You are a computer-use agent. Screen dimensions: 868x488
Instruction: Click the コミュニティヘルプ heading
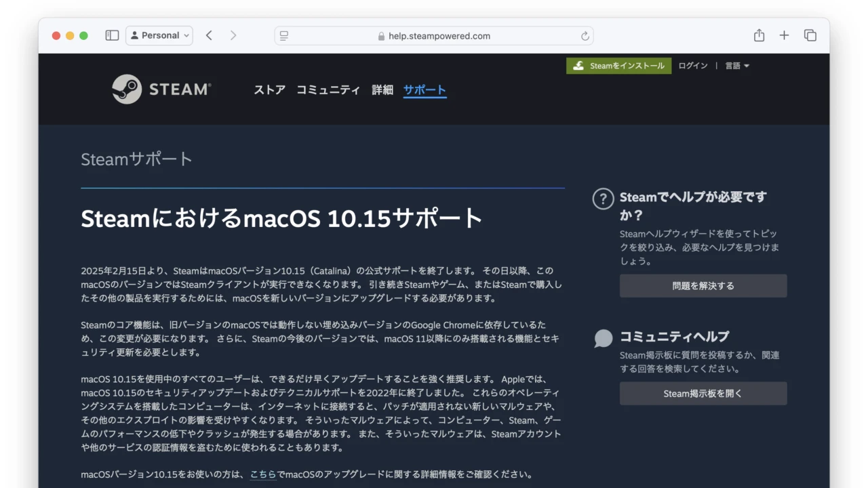click(674, 336)
